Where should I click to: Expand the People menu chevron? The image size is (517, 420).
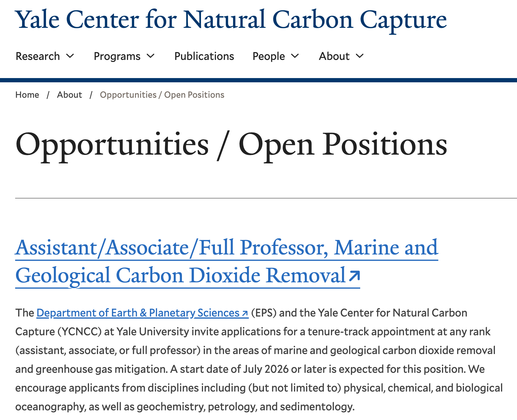click(x=295, y=56)
